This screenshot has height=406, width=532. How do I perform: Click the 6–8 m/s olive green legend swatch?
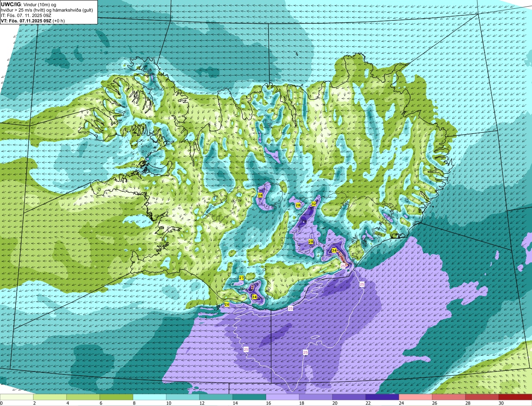pyautogui.click(x=116, y=397)
